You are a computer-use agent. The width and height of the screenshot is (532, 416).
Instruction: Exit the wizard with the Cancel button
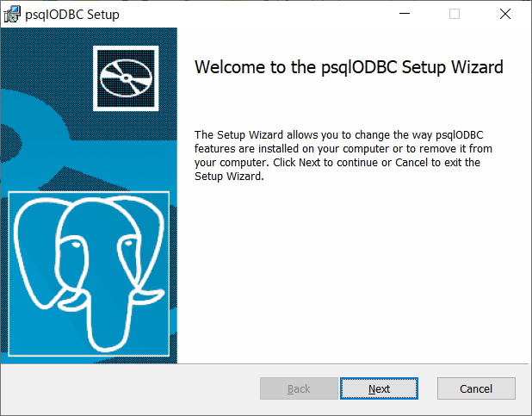tap(476, 388)
